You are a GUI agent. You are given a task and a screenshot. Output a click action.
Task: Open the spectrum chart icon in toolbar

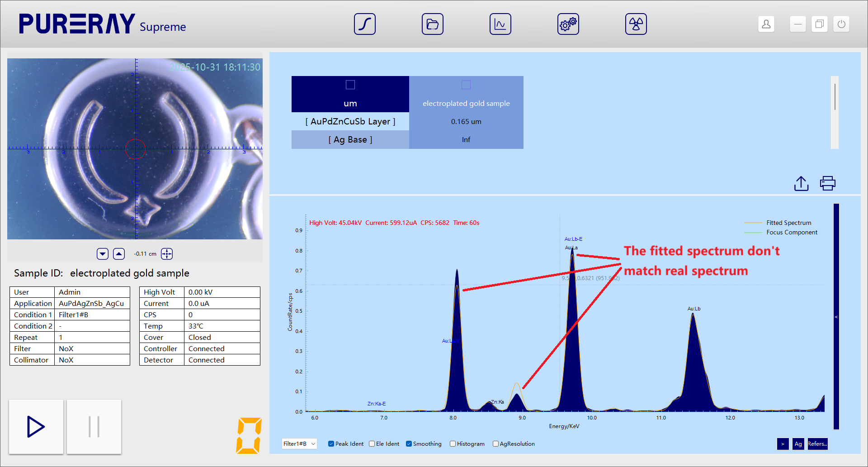(x=500, y=24)
